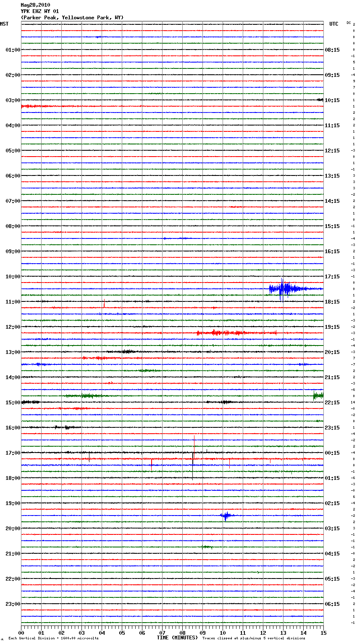Click the 15 minute tick label
The height and width of the screenshot is (644, 357).
(x=323, y=633)
